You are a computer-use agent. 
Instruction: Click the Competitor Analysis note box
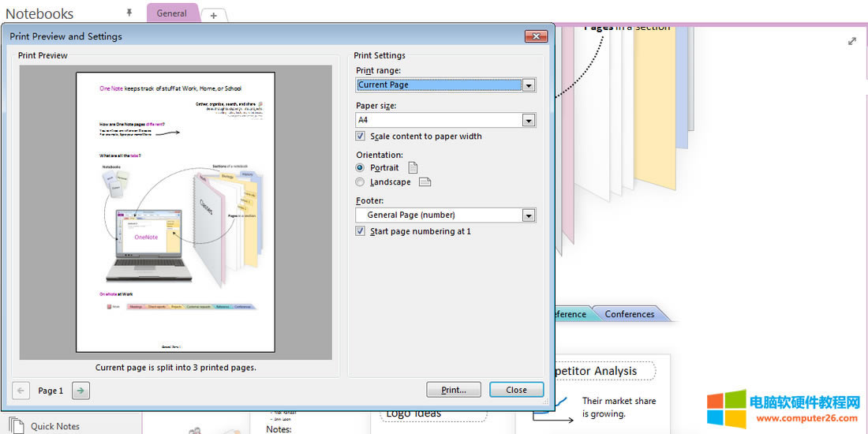coord(604,371)
